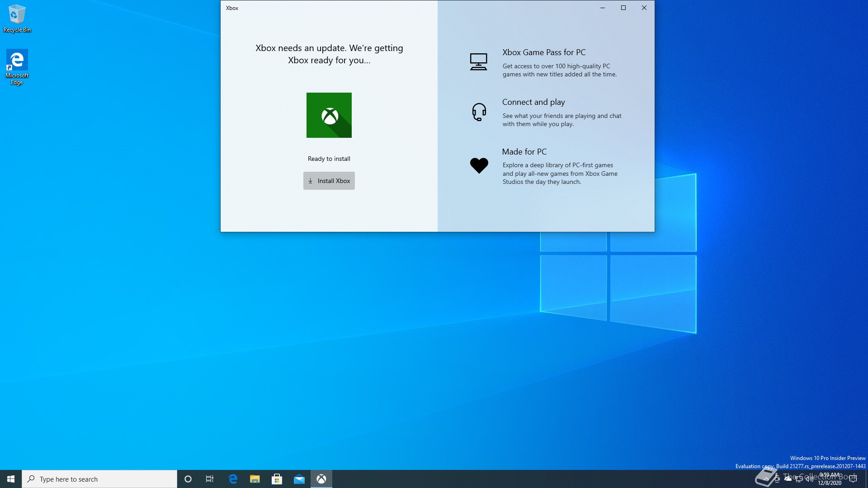
Task: Click the "Ready to install" status text
Action: pyautogui.click(x=329, y=159)
